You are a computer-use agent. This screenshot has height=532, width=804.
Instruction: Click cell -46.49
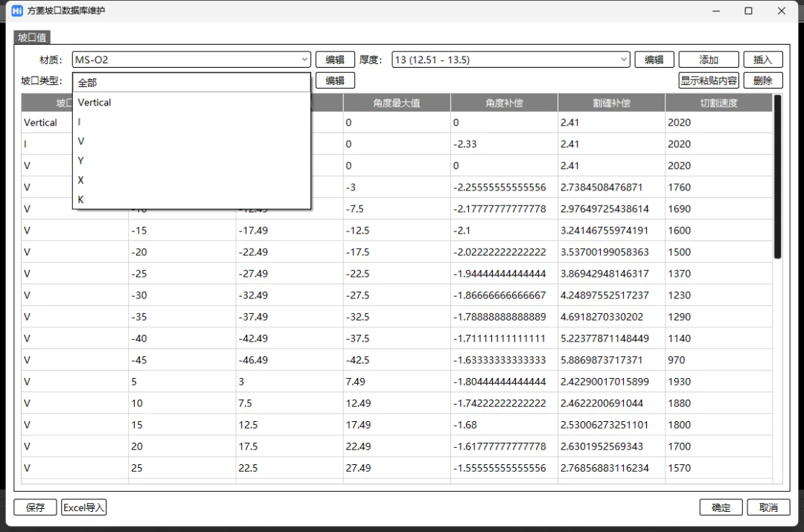pos(289,360)
